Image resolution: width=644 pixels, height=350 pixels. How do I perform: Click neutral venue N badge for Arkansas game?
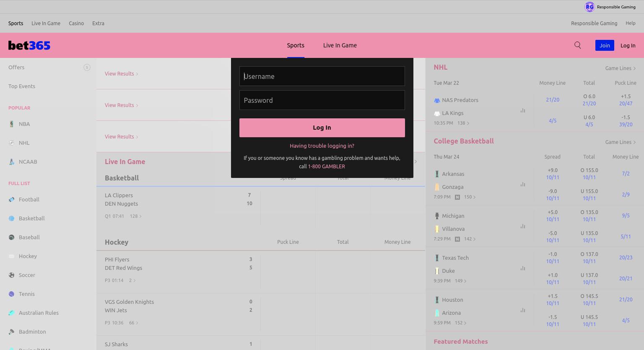pyautogui.click(x=457, y=197)
